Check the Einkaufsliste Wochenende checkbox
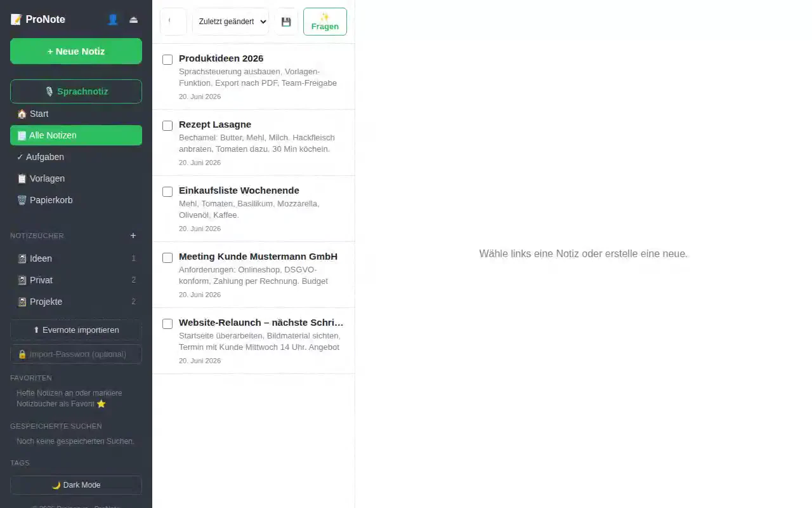This screenshot has height=508, width=812. pyautogui.click(x=167, y=192)
